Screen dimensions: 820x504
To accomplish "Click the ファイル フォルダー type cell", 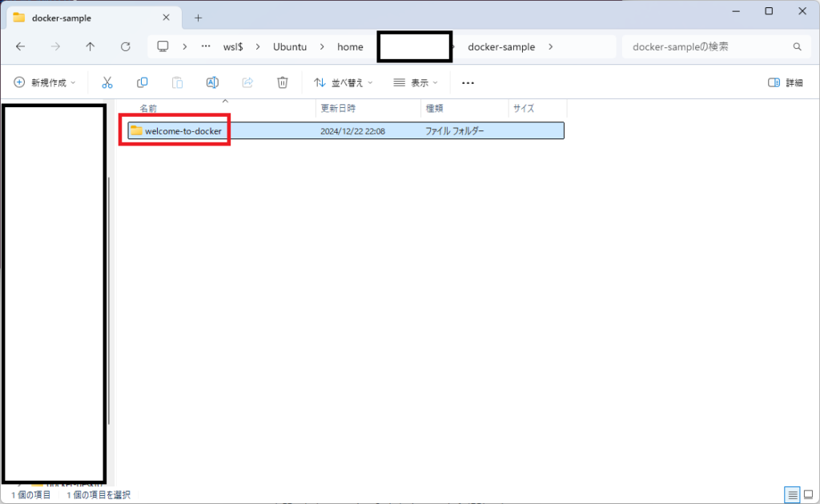I will coord(455,131).
